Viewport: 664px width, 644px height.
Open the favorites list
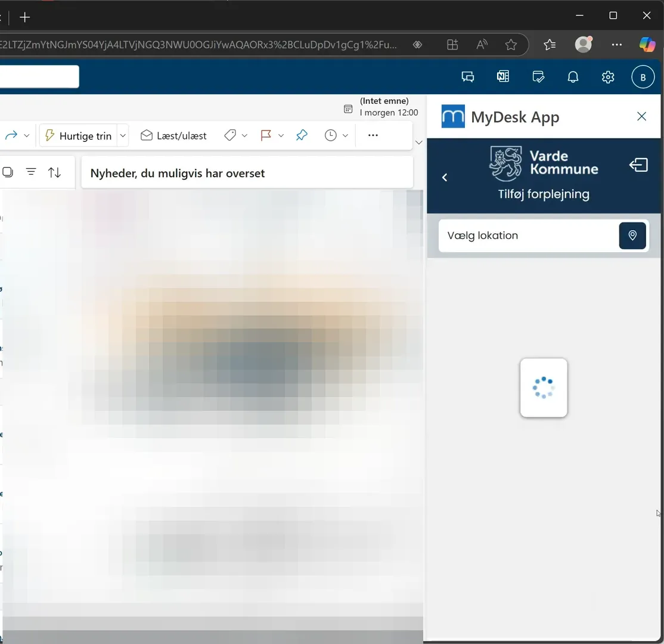click(550, 45)
